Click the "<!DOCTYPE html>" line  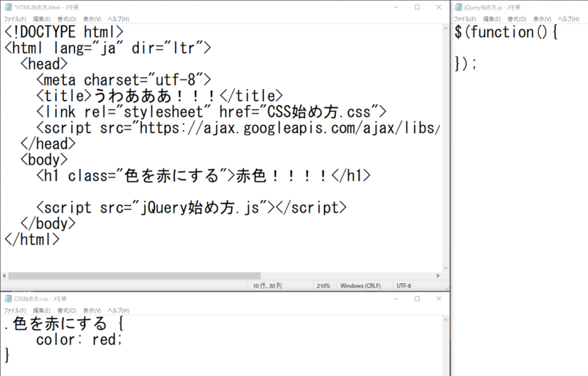(x=64, y=32)
